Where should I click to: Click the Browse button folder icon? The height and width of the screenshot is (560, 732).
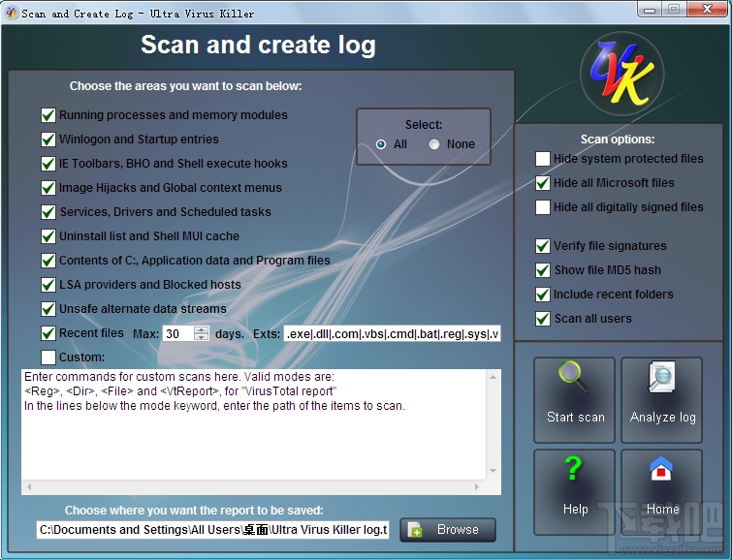point(415,530)
